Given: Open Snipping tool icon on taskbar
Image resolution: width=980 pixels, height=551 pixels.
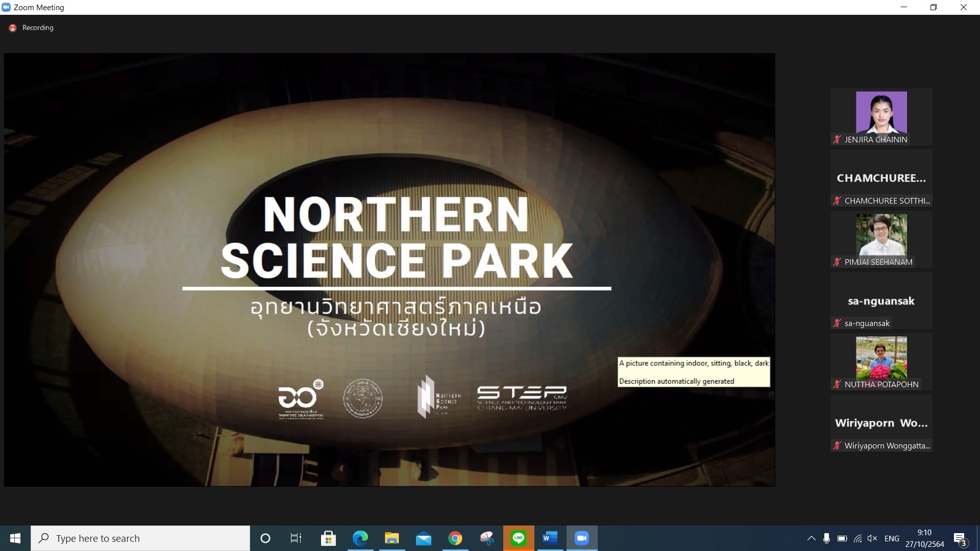Looking at the screenshot, I should coord(487,538).
